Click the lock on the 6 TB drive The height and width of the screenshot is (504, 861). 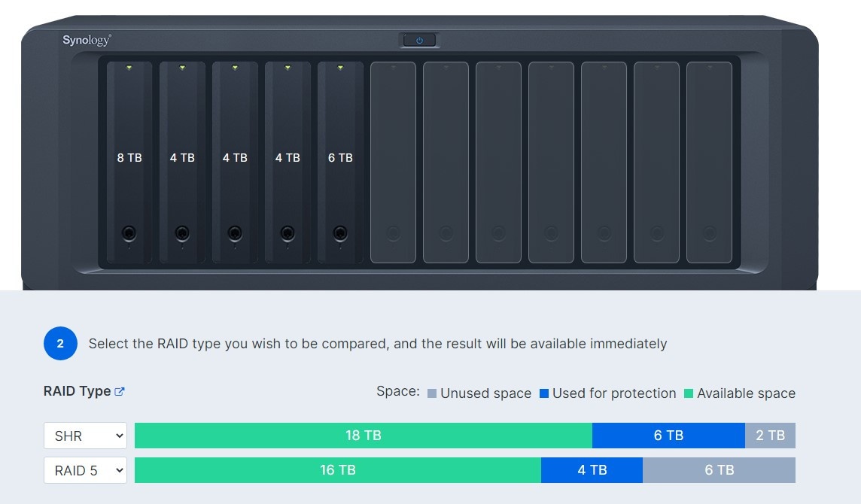pyautogui.click(x=340, y=233)
